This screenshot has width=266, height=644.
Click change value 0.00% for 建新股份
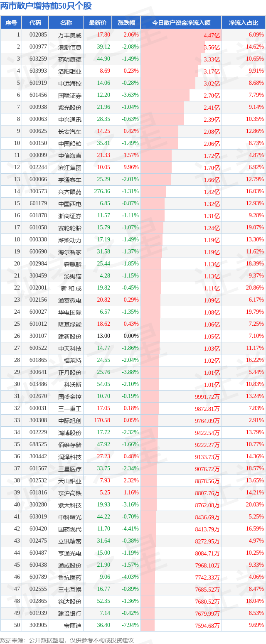(131, 336)
